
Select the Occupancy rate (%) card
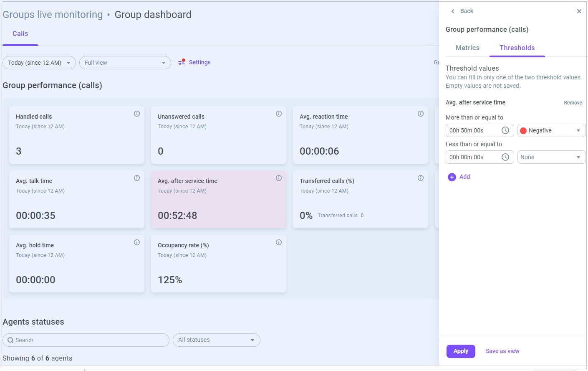coord(219,264)
